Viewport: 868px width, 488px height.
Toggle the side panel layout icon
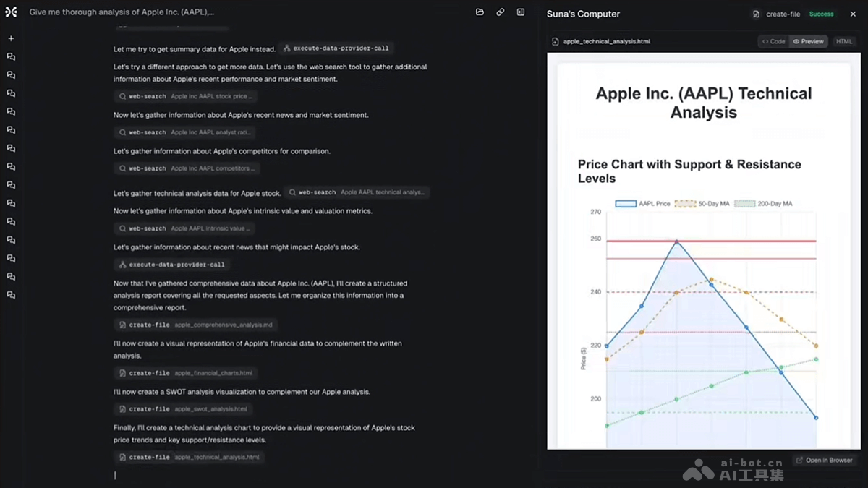coord(520,12)
